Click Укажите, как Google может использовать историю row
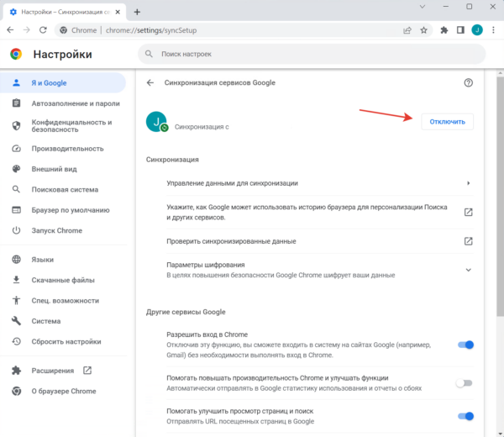This screenshot has width=504, height=437. [320, 213]
